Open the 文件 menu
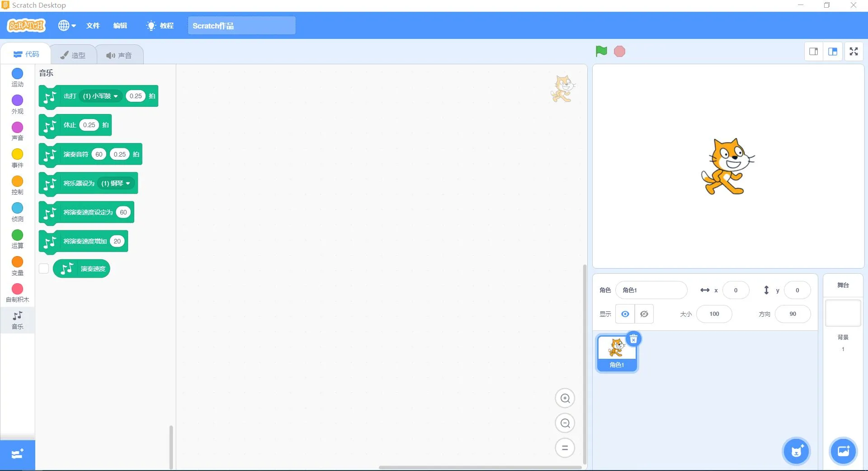The width and height of the screenshot is (868, 471). click(x=93, y=26)
